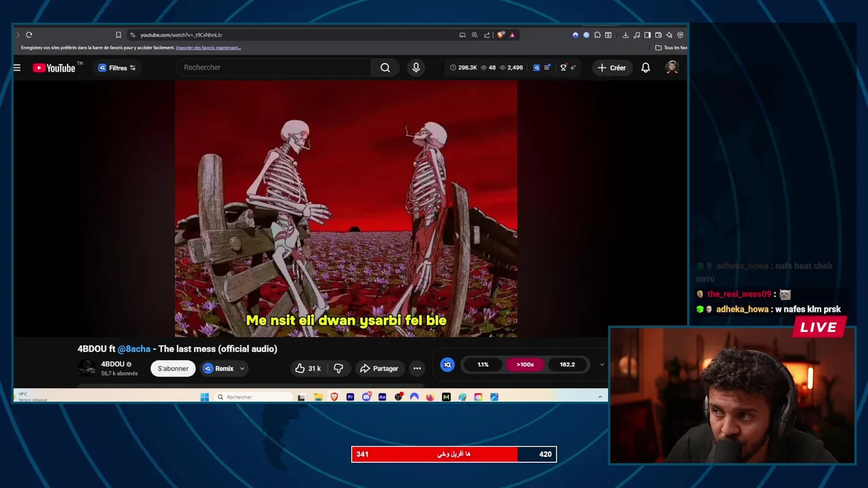Open the vidIQ trophy icon in header
The width and height of the screenshot is (868, 488).
click(x=563, y=67)
